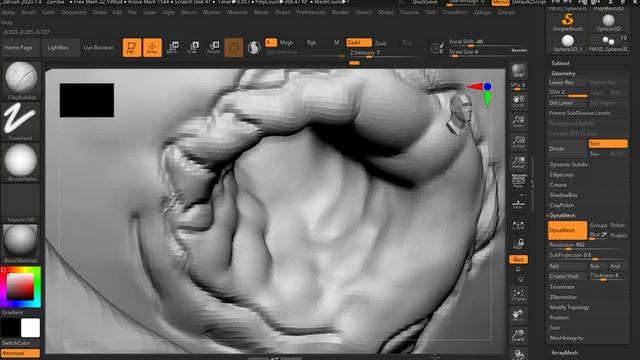Click the head camera-view thumbnail in the canvas

coord(461,113)
